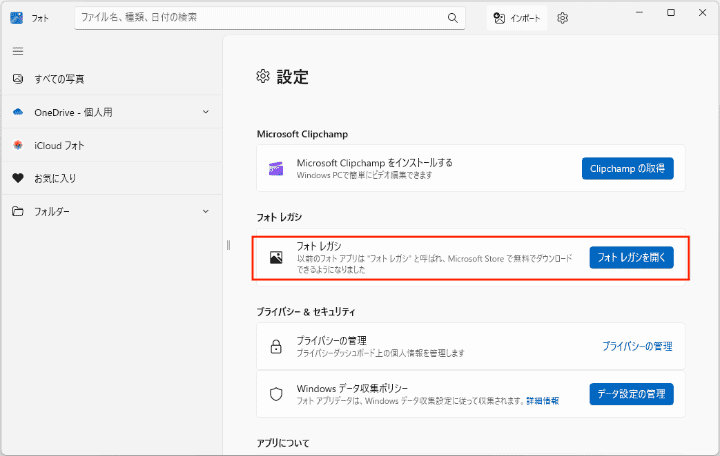720x456 pixels.
Task: Select フォルダー sidebar item
Action: (112, 211)
